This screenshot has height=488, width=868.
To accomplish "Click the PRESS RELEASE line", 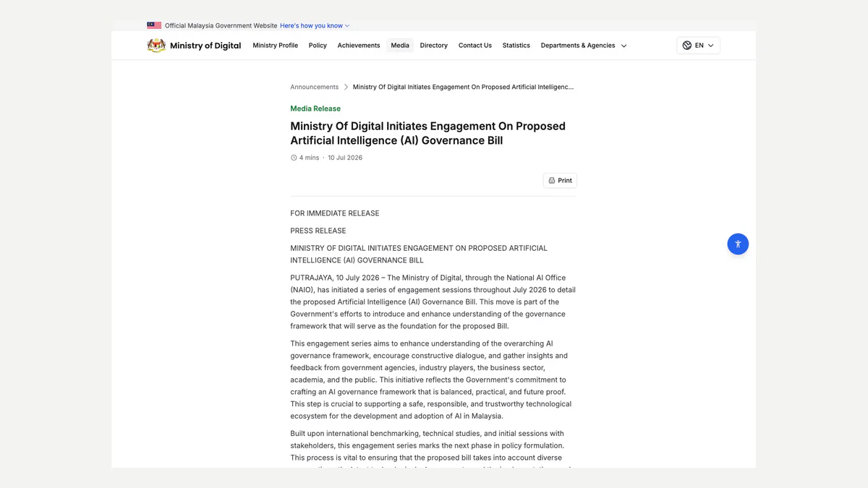I will 318,231.
